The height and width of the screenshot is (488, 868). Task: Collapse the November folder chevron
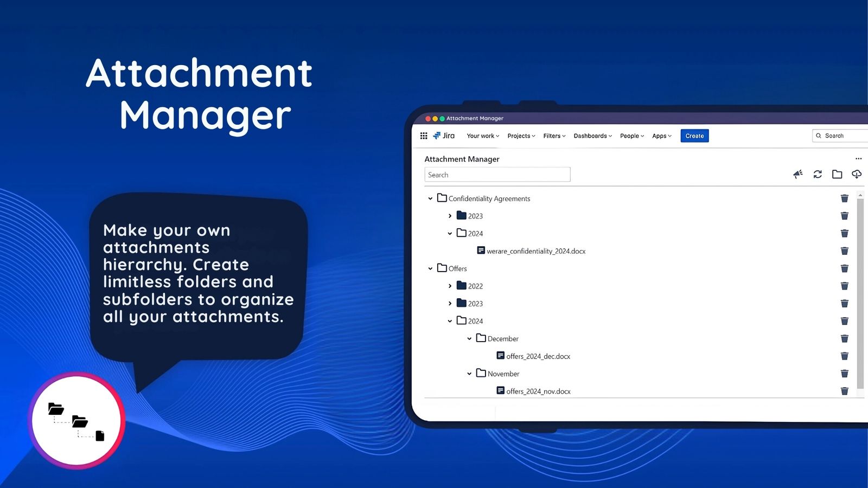[x=469, y=374]
